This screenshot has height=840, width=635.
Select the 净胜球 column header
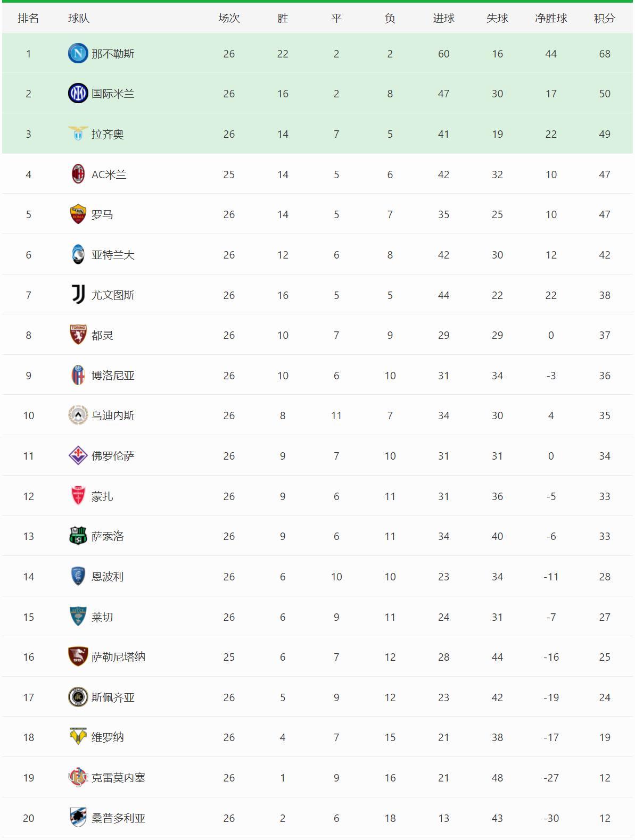click(x=551, y=18)
